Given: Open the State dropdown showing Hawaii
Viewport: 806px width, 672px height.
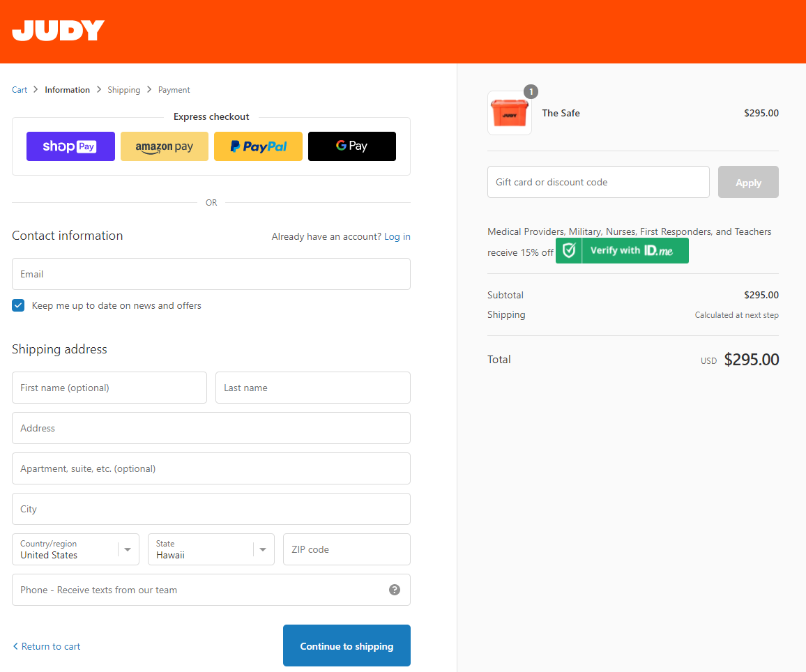Looking at the screenshot, I should [x=211, y=549].
